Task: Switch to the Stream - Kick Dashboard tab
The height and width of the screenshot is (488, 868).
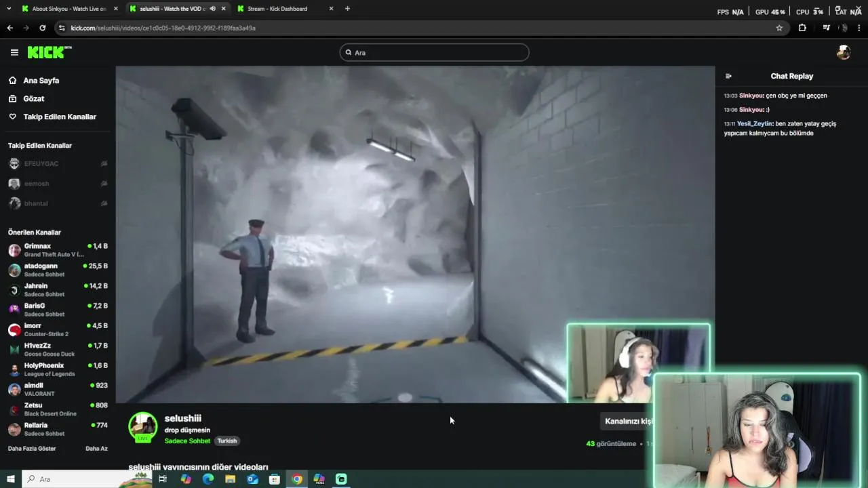Action: point(278,9)
